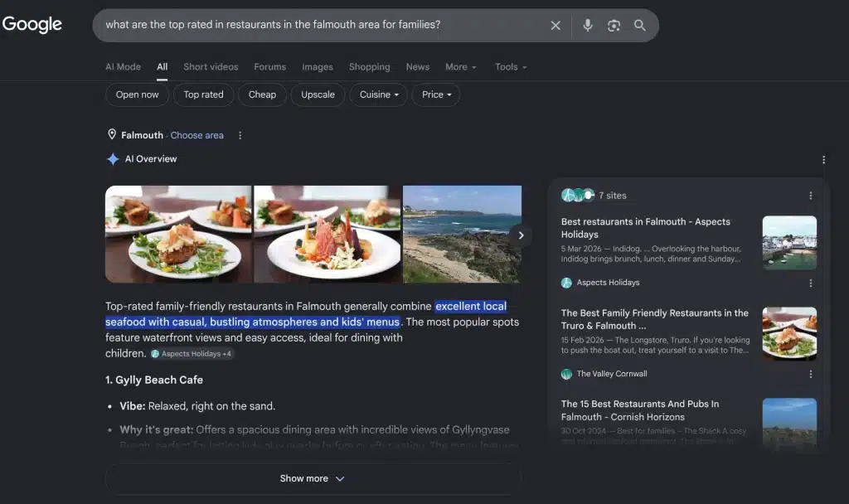The height and width of the screenshot is (504, 849).
Task: Advance the image carousel with the arrow
Action: click(521, 235)
